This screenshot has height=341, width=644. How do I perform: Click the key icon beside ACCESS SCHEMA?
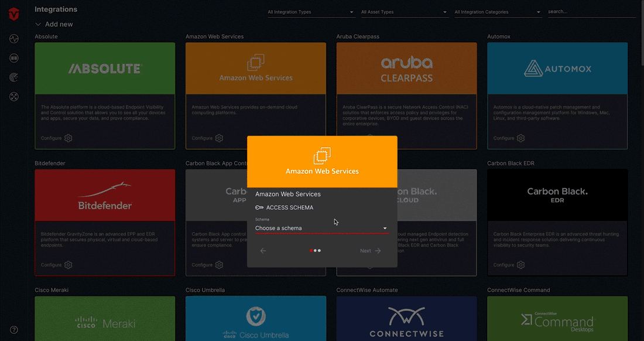click(x=259, y=207)
